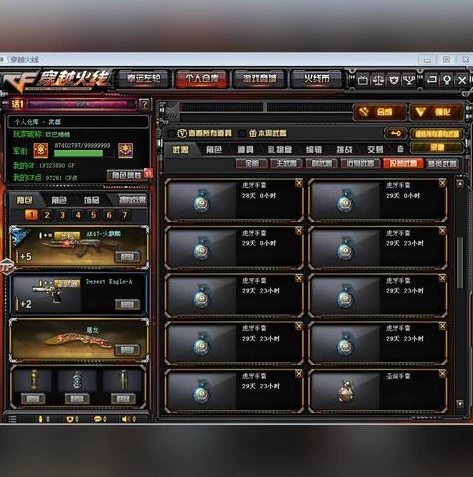The image size is (473, 477).
Task: Switch to the 道具 inventory tab
Action: point(246,150)
